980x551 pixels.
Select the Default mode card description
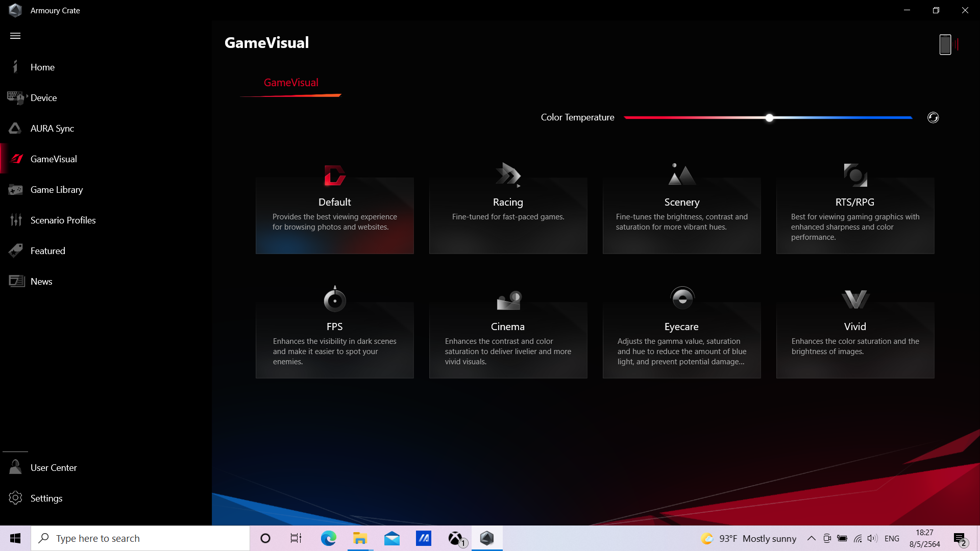335,222
